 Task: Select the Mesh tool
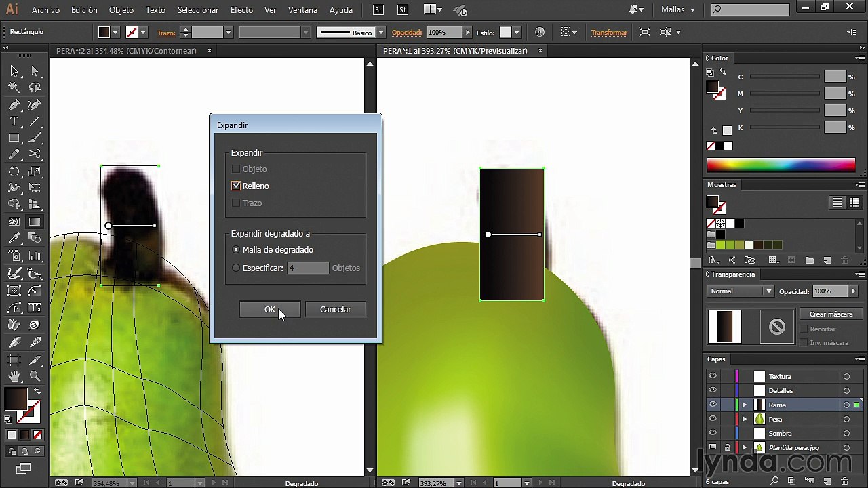pyautogui.click(x=14, y=222)
